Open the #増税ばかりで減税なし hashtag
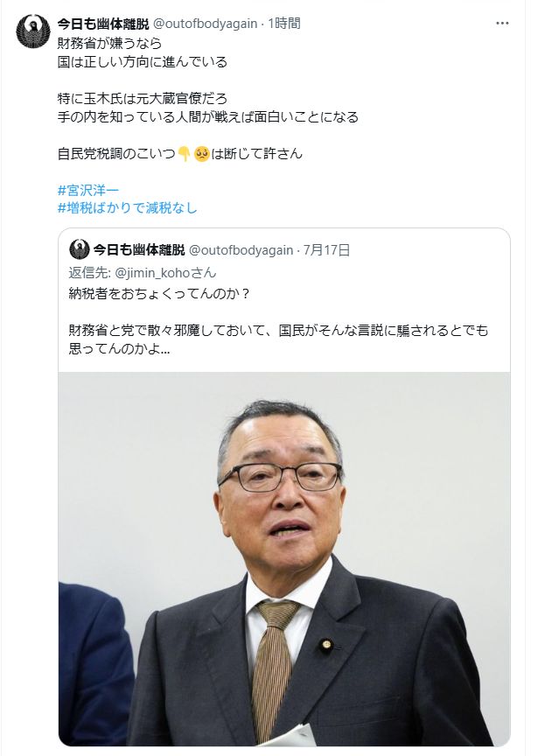The image size is (552, 756). [x=128, y=208]
